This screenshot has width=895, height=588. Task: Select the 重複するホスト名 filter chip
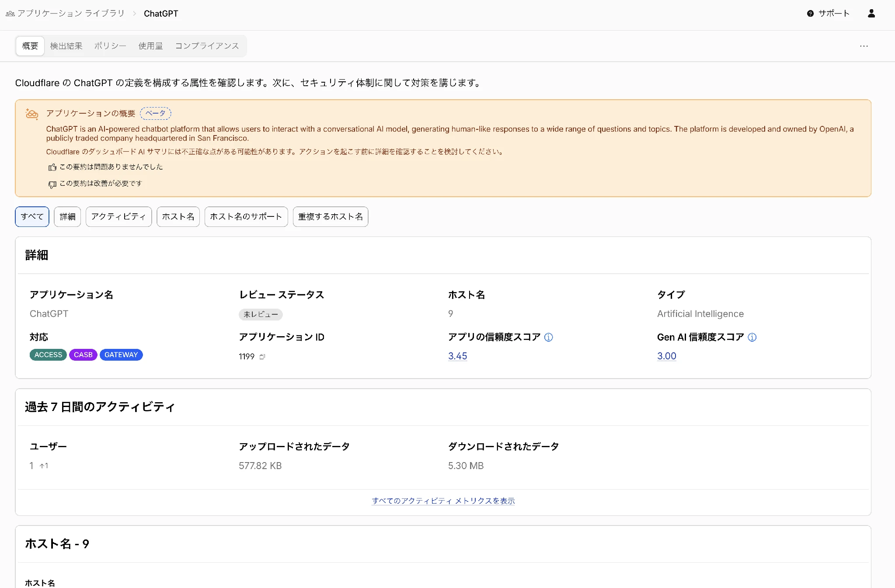(331, 217)
